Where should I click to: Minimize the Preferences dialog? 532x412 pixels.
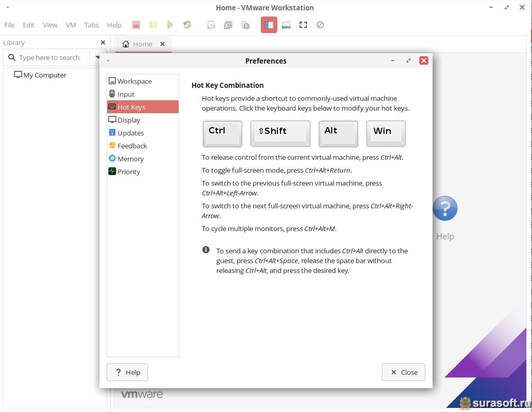pyautogui.click(x=393, y=60)
